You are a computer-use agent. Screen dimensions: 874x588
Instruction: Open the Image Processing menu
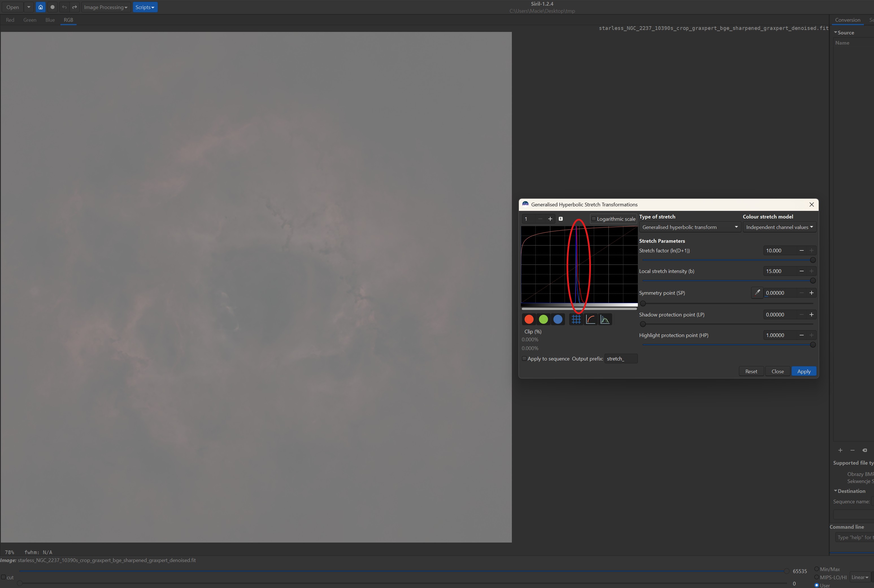(105, 7)
